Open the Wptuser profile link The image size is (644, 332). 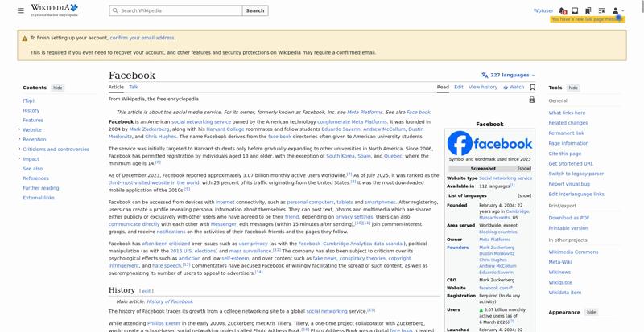[x=543, y=10]
